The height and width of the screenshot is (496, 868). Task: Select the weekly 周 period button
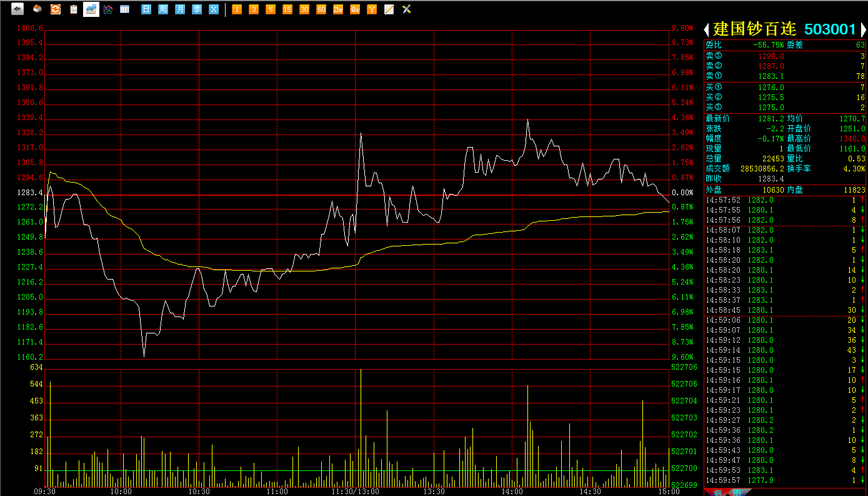(x=163, y=9)
